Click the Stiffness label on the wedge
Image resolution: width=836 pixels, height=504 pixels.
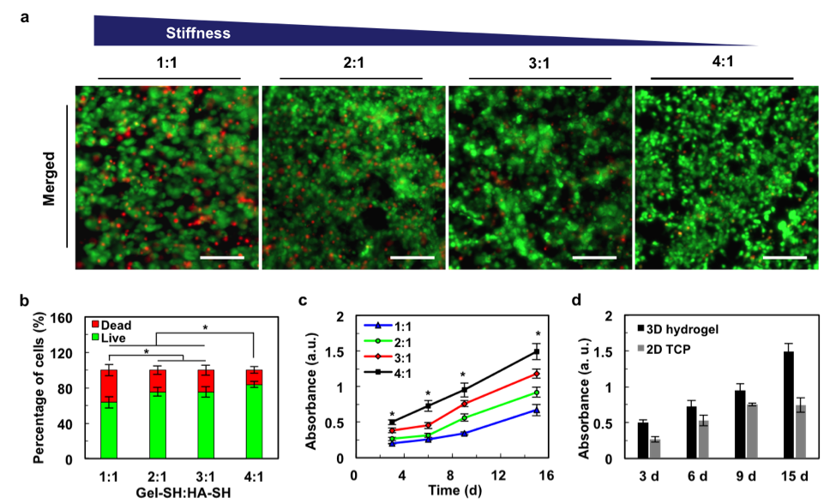click(x=198, y=33)
